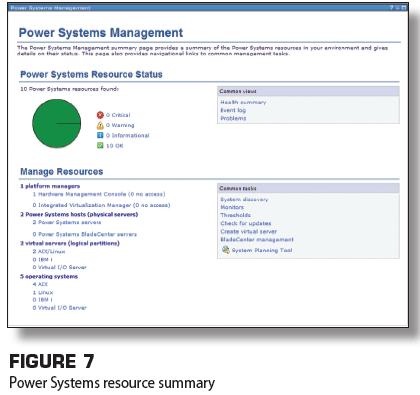The image size is (420, 395).
Task: Click the Common tasks panel header
Action: click(308, 188)
